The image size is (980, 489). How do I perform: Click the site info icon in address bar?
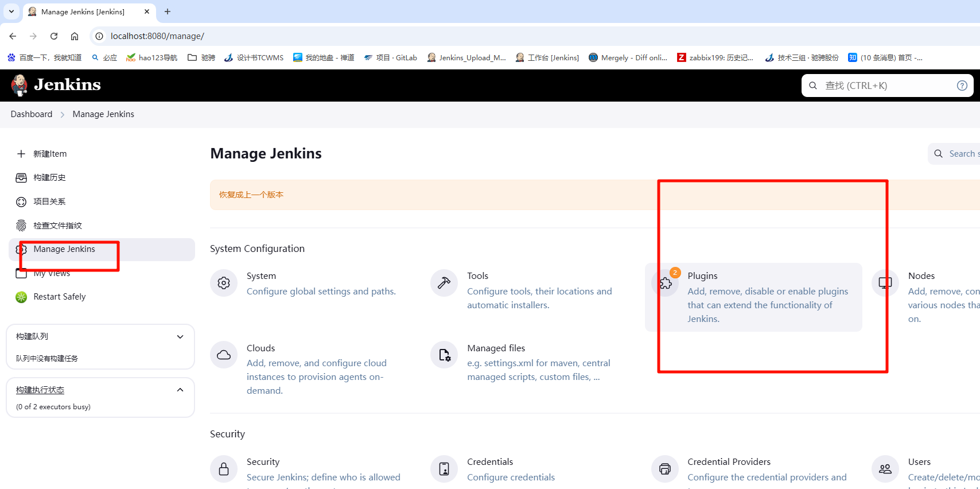coord(99,36)
